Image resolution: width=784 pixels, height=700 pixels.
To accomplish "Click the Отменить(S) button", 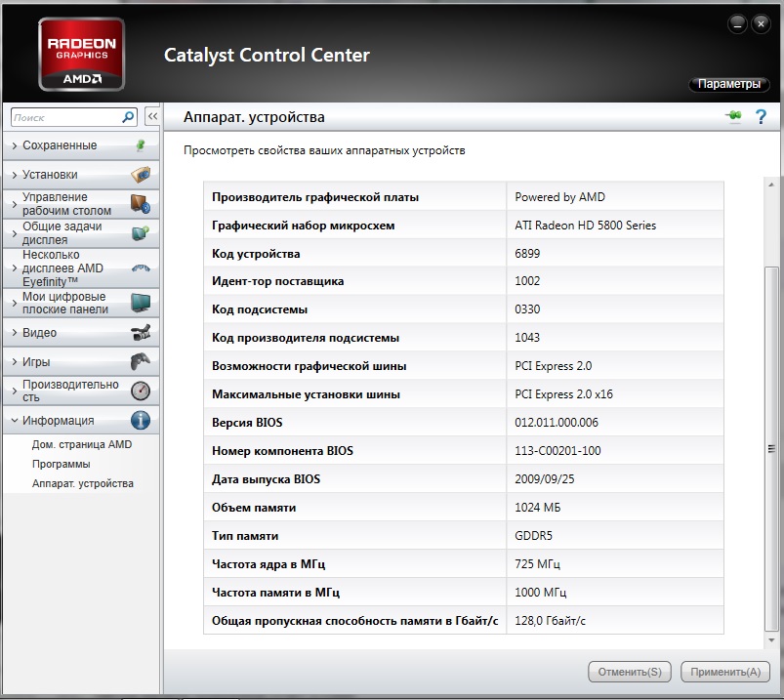I will coord(630,672).
